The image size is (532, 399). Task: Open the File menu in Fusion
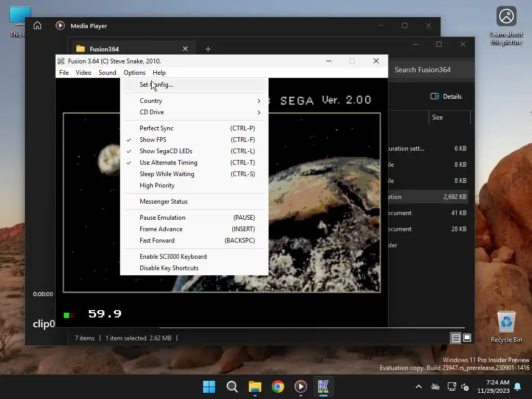64,73
